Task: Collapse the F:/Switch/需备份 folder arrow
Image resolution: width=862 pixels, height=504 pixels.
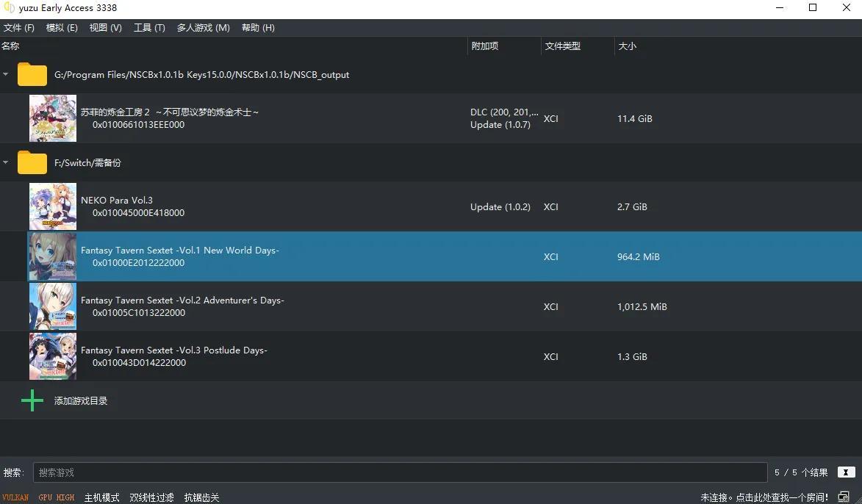Action: tap(5, 162)
